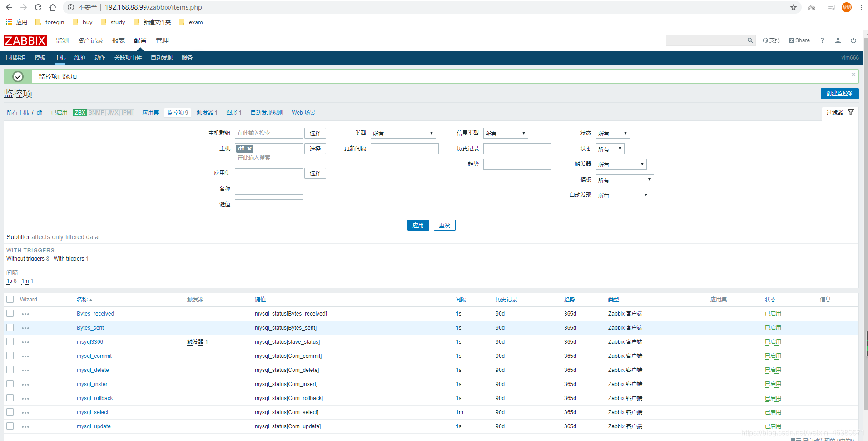
Task: Remove the dfl host tag with its X
Action: [x=249, y=149]
